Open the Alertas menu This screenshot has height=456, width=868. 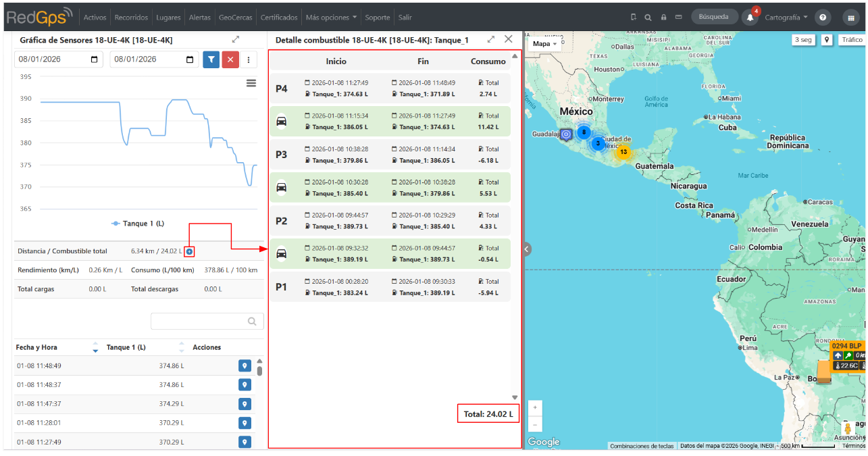(200, 18)
